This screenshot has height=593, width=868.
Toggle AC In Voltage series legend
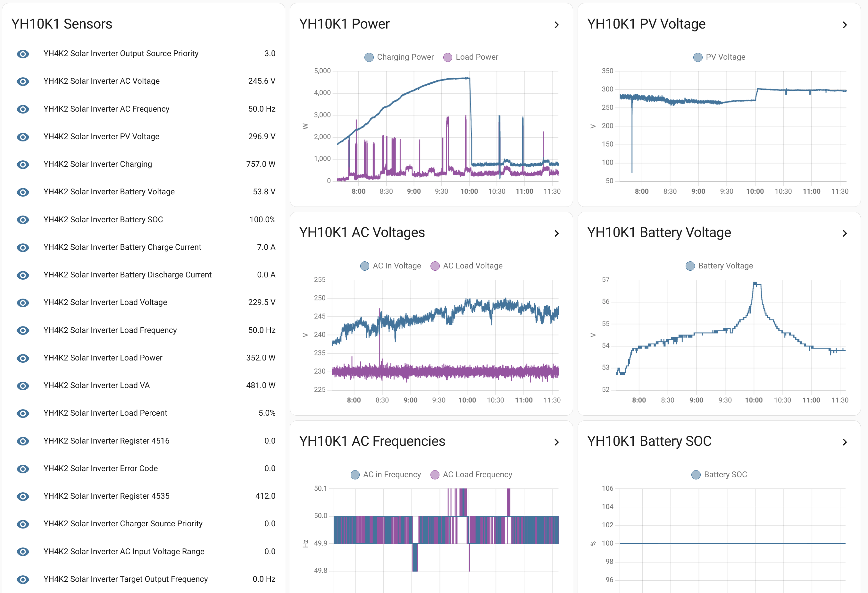[390, 266]
